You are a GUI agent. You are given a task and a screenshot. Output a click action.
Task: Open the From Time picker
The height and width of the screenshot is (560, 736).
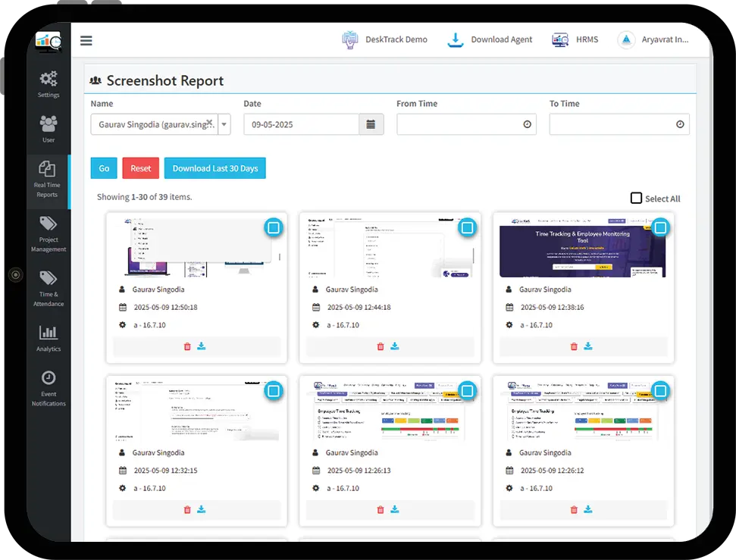click(x=528, y=124)
